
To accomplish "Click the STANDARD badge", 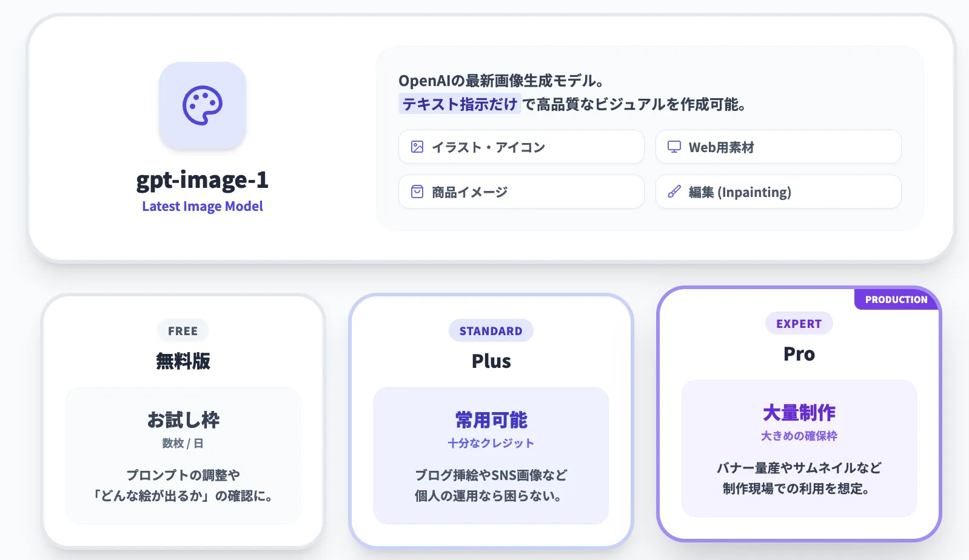I will pyautogui.click(x=491, y=331).
